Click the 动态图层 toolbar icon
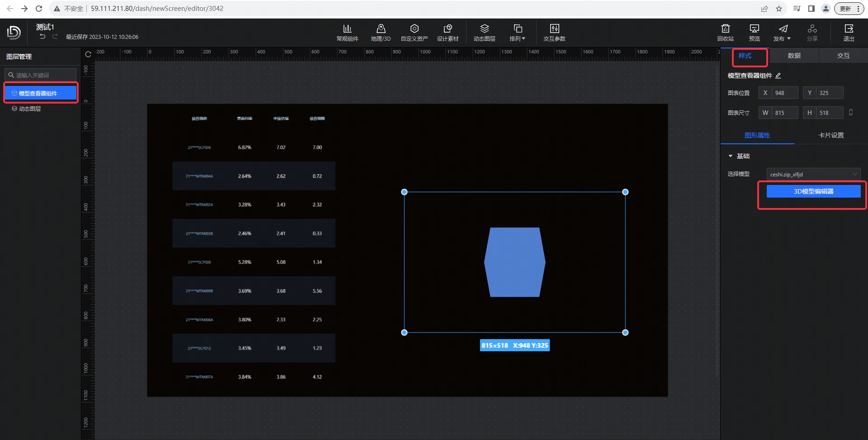Image resolution: width=868 pixels, height=440 pixels. pyautogui.click(x=484, y=33)
